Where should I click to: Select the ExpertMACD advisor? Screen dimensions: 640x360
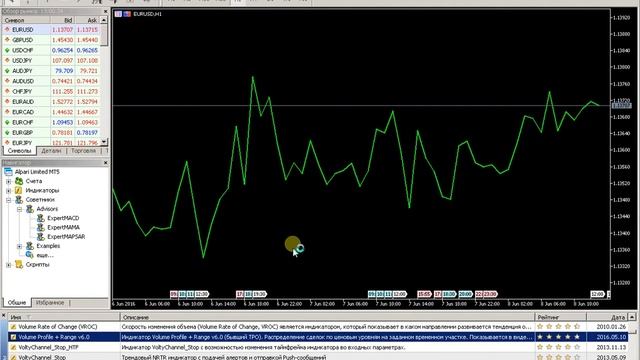(63, 218)
